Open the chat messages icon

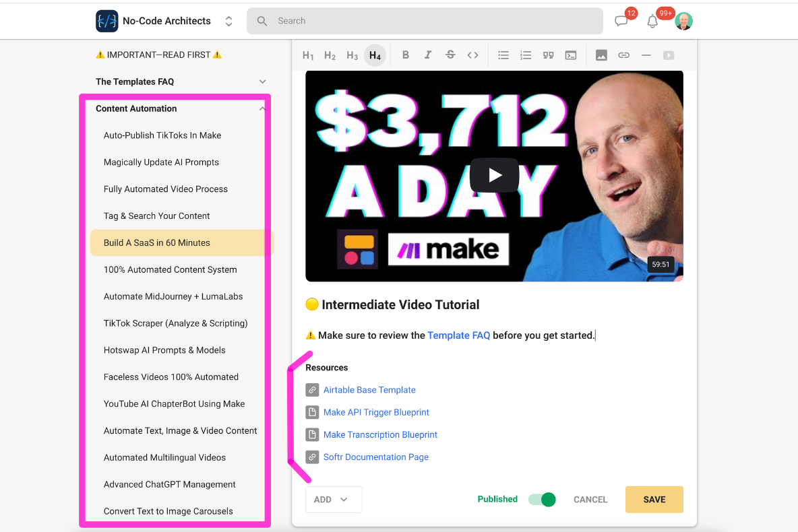[x=621, y=21]
